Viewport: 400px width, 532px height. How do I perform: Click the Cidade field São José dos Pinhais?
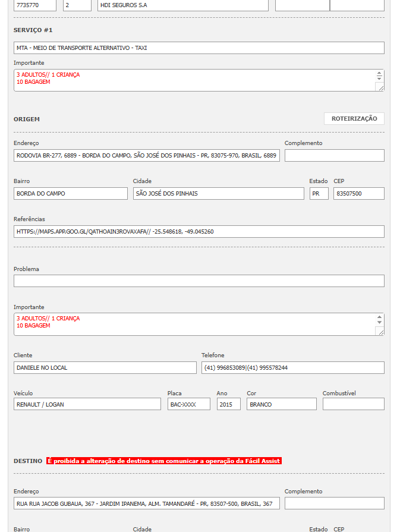point(218,194)
